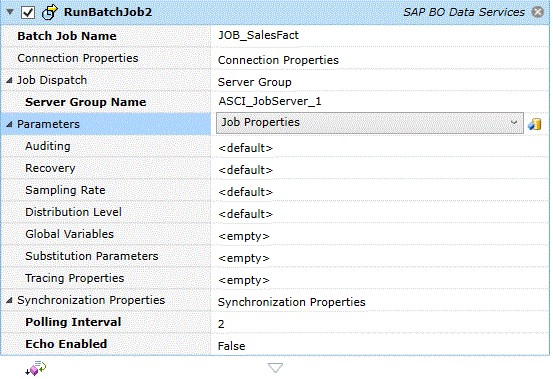The image size is (553, 379).
Task: Select the Connection Properties row
Action: (275, 59)
